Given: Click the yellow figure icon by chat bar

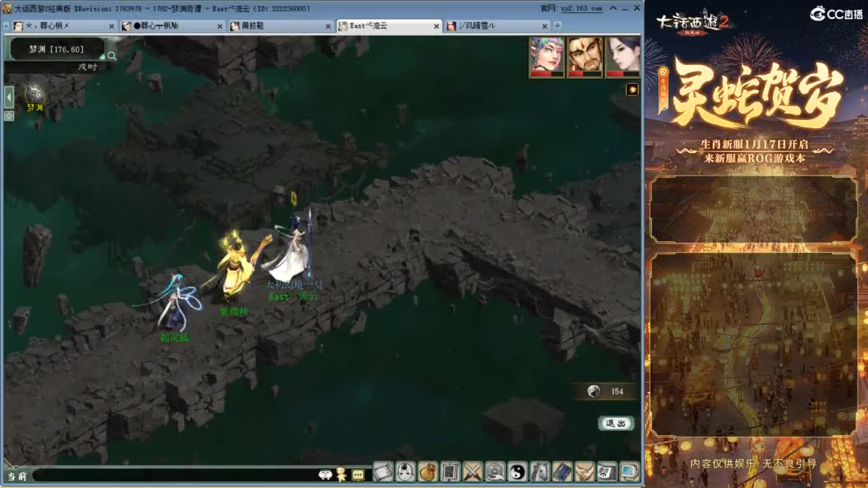Looking at the screenshot, I should (x=342, y=474).
